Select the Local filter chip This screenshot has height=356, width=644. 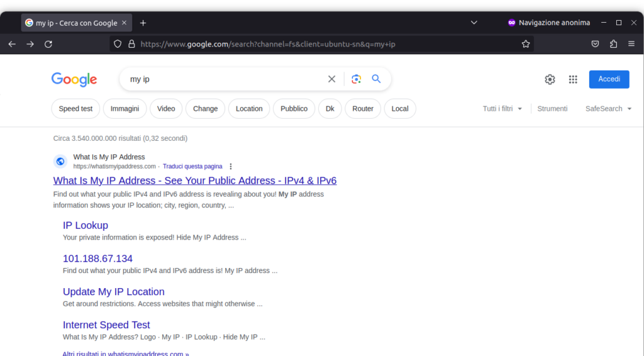coord(400,109)
